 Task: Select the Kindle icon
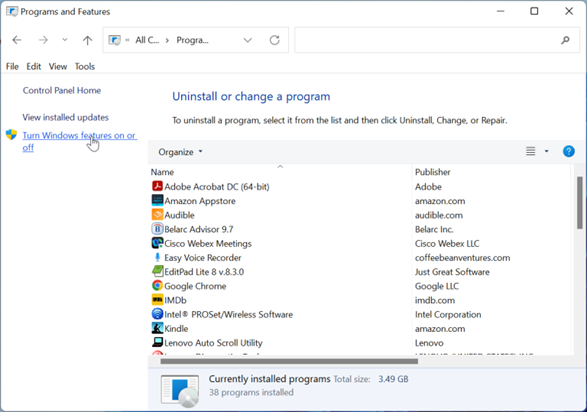(x=157, y=328)
